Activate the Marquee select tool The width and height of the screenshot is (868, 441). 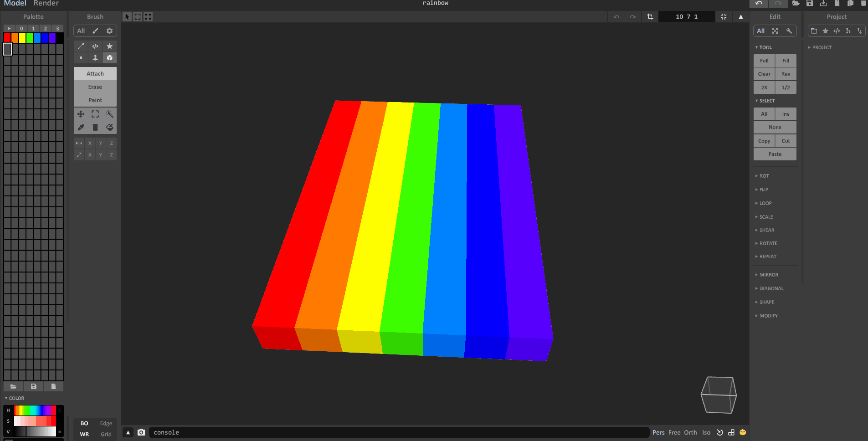click(95, 114)
